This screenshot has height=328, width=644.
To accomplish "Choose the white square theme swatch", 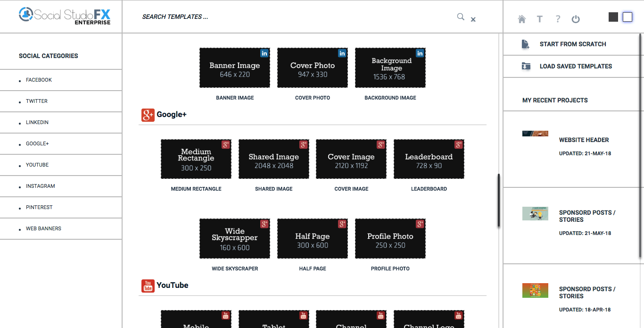I will click(627, 17).
